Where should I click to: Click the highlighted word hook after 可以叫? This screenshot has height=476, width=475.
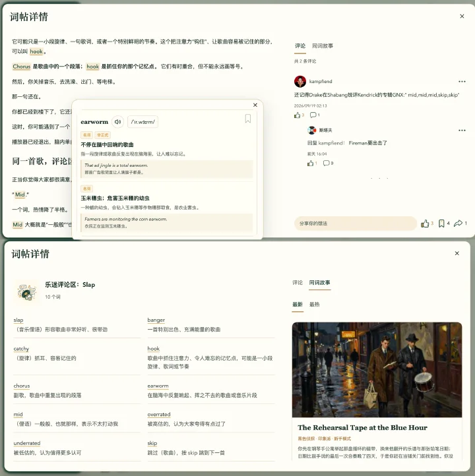pos(36,51)
